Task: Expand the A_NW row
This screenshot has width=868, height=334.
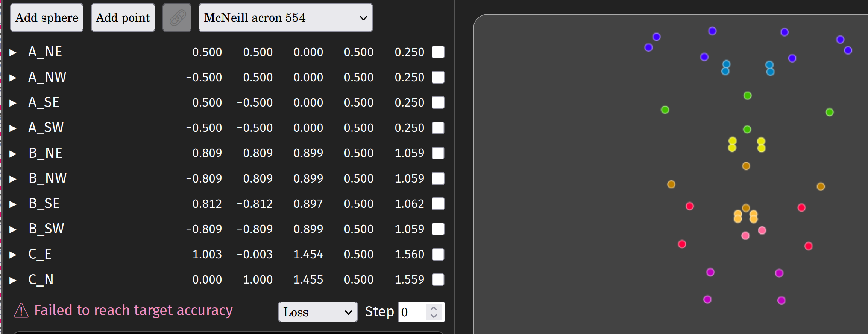Action: click(13, 78)
